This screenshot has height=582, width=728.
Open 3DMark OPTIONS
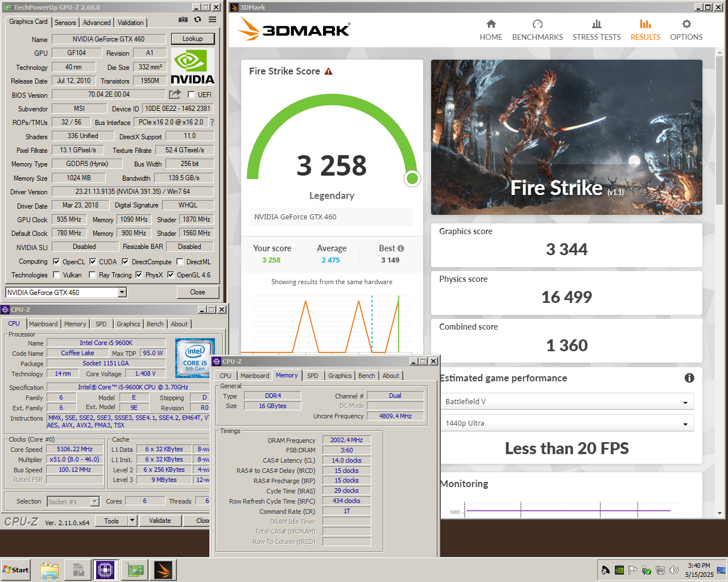[x=686, y=30]
